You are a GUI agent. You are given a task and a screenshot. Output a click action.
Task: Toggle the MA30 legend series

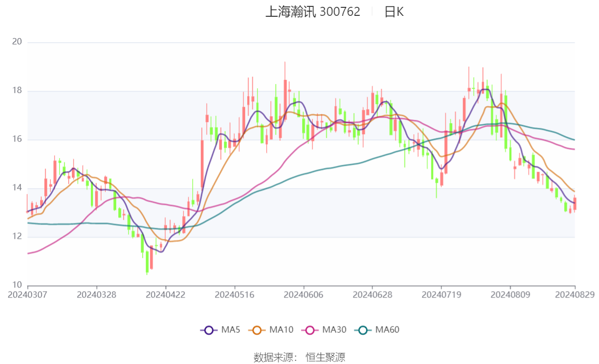324,330
